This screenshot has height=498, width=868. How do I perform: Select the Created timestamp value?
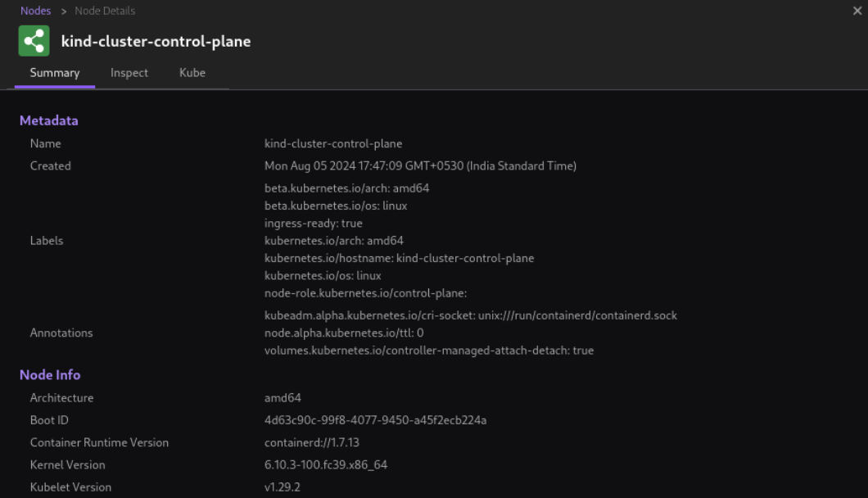coord(420,165)
